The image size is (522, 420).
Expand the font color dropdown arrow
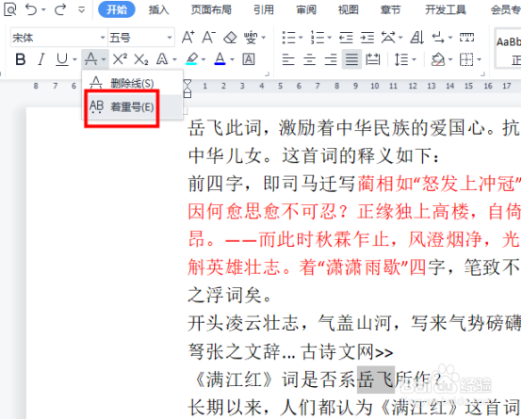point(232,60)
